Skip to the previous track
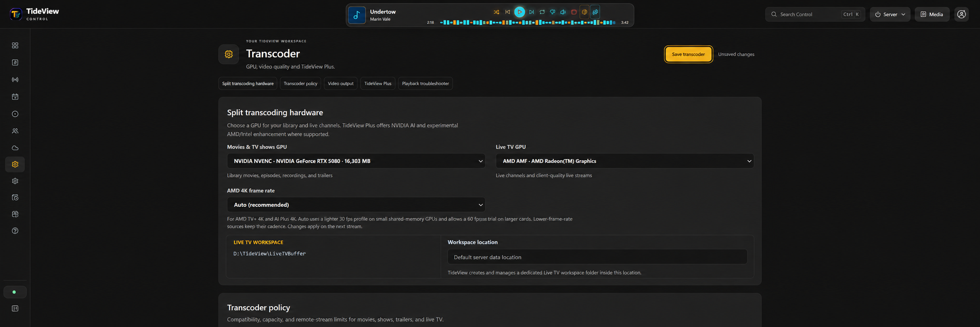This screenshot has height=327, width=980. click(508, 12)
